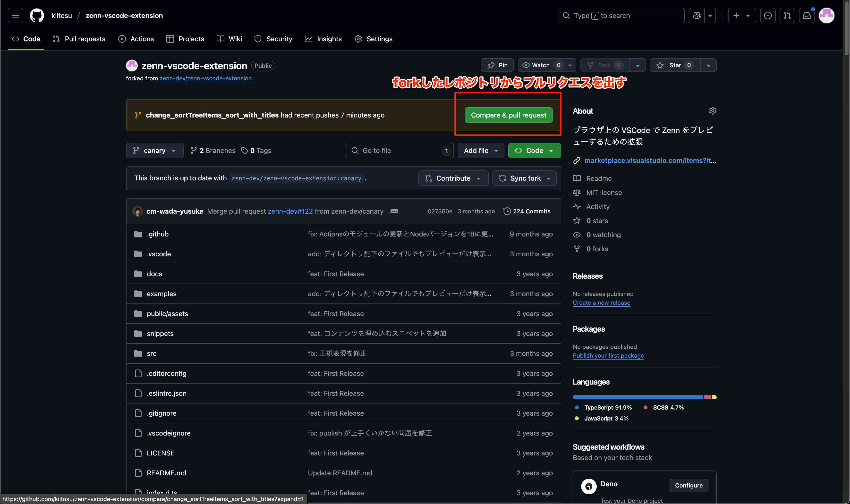This screenshot has height=504, width=850.
Task: Open the green Code dropdown
Action: (x=534, y=151)
